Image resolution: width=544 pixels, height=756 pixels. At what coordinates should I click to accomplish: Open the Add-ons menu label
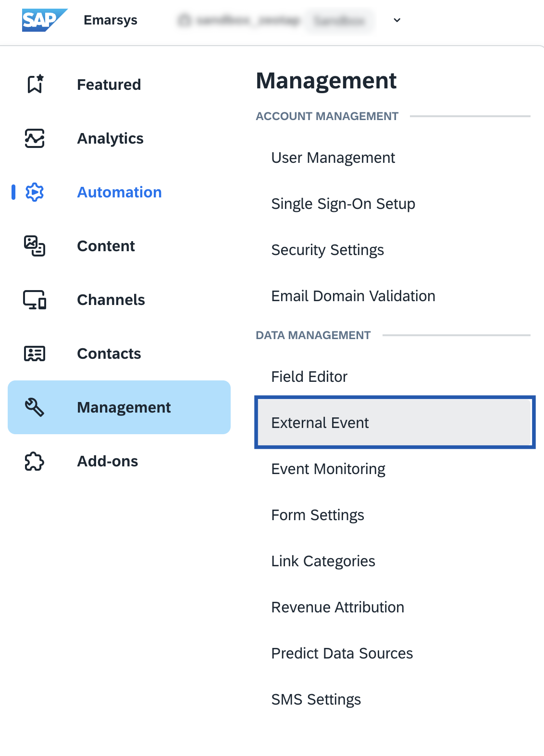click(108, 461)
